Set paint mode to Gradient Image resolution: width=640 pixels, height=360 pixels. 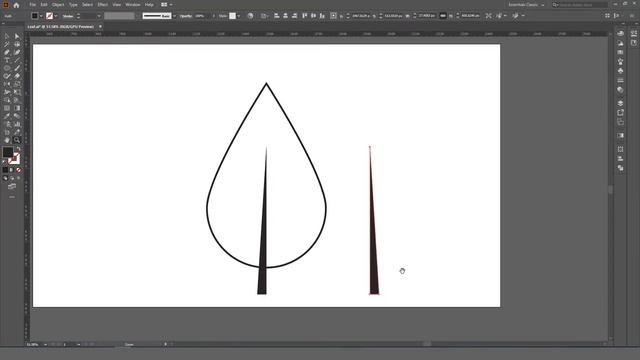pos(12,170)
